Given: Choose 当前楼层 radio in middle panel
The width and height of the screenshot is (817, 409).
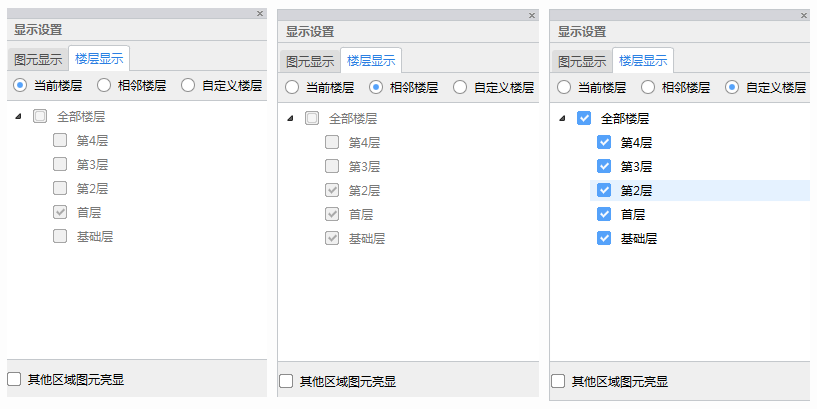Looking at the screenshot, I should coord(292,87).
